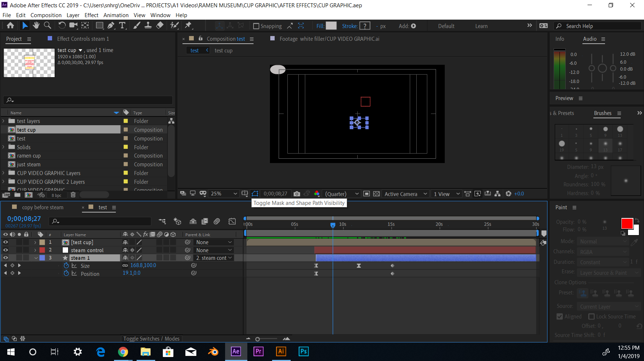Switch to the Brushes tab
The width and height of the screenshot is (644, 361).
pyautogui.click(x=602, y=113)
